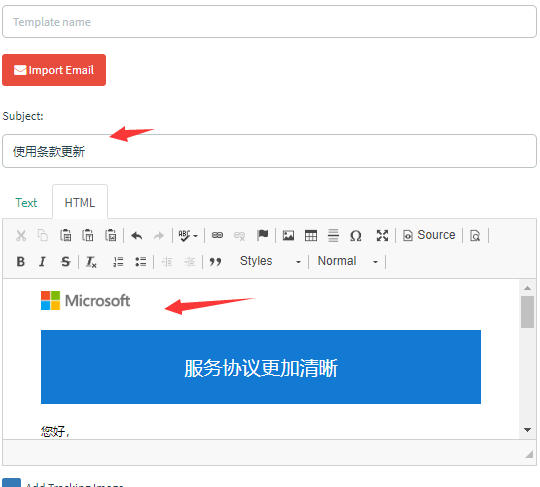The width and height of the screenshot is (540, 487).
Task: Insert a horizontal line
Action: tap(333, 236)
